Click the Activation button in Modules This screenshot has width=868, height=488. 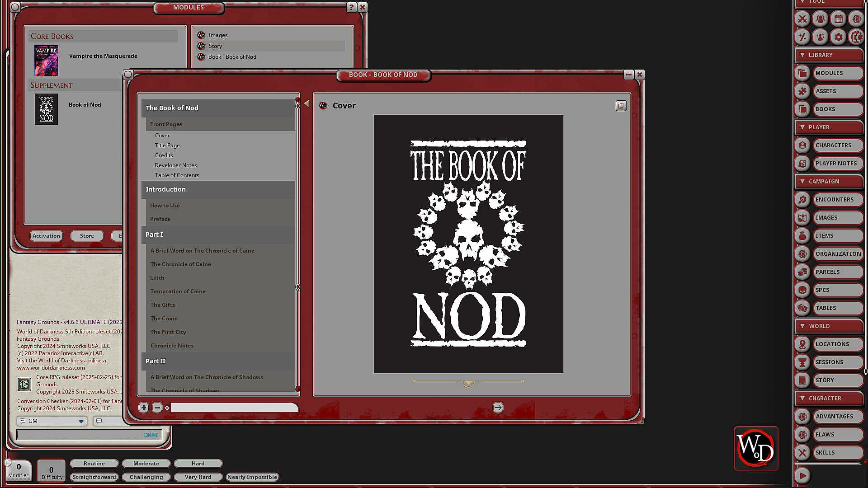point(46,236)
